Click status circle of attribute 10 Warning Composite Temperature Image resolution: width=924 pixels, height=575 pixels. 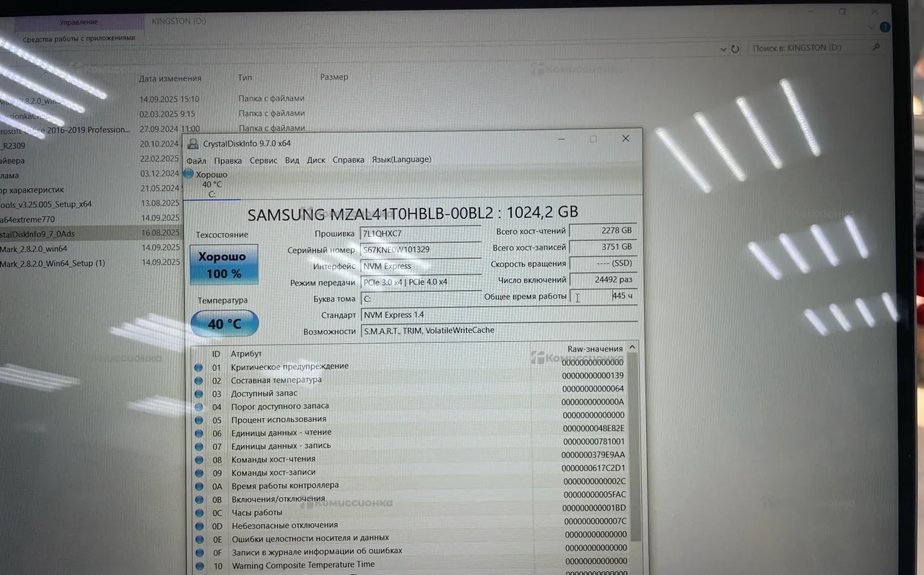199,566
